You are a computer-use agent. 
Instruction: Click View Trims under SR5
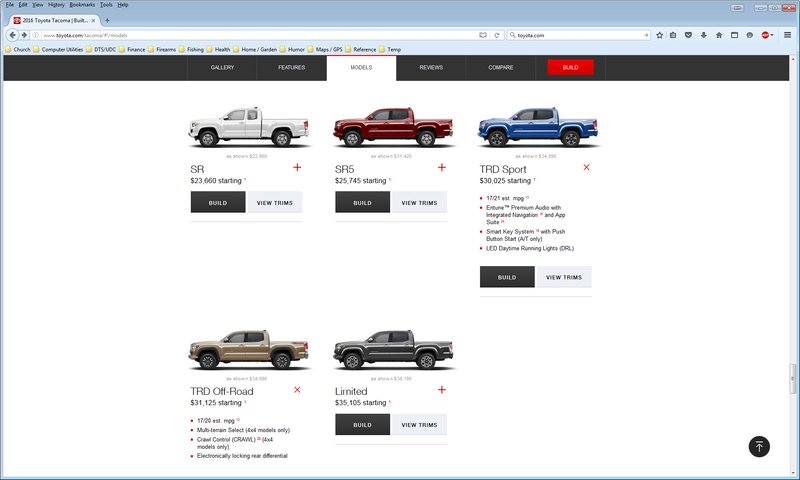pos(419,203)
